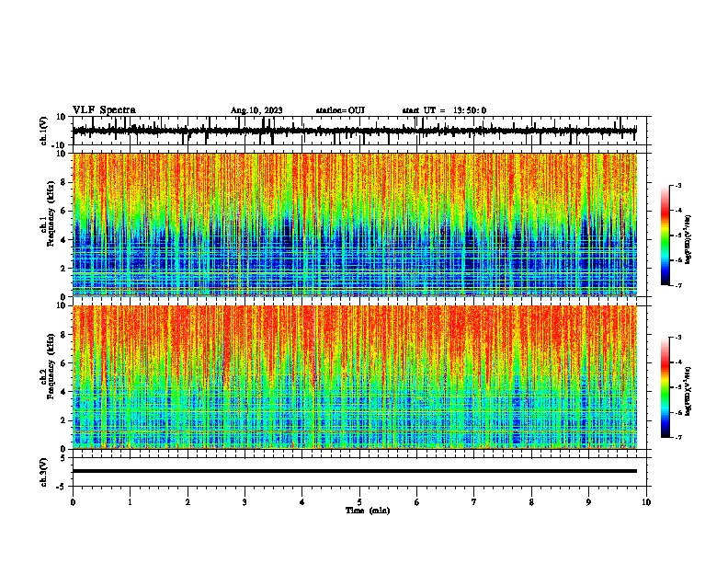Viewport: 728px width, 563px height.
Task: Click time axis tick label 5
Action: pos(359,502)
